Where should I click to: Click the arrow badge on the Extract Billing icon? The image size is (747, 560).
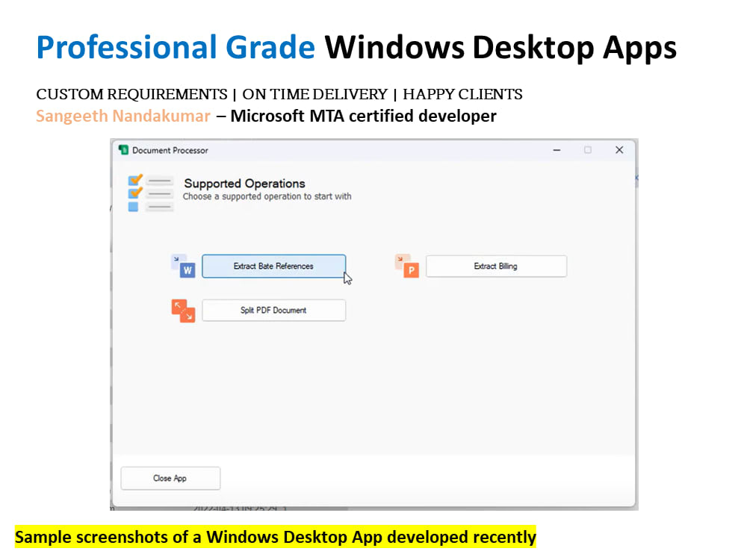pyautogui.click(x=400, y=259)
